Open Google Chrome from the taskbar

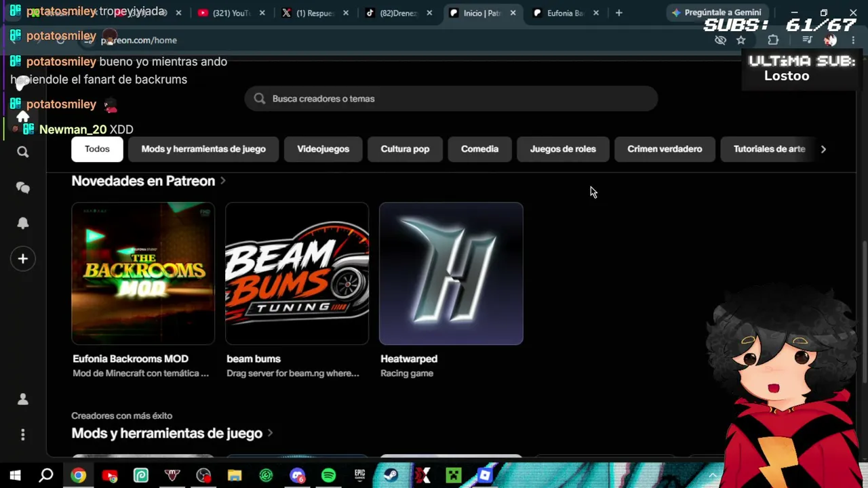[x=79, y=476]
